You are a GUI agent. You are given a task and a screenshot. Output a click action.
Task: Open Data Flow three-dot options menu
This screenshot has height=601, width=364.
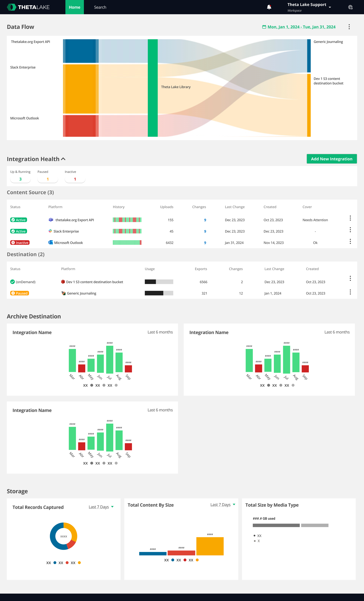pyautogui.click(x=349, y=27)
